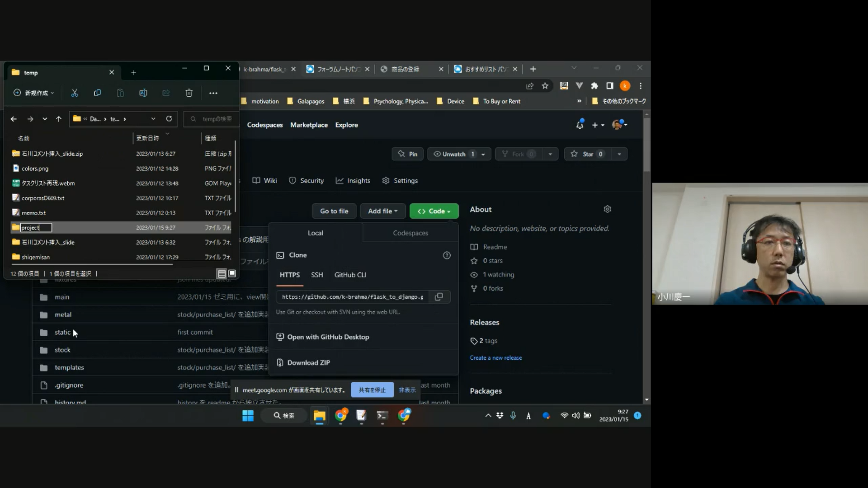Viewport: 868px width, 488px height.
Task: Open GitHub notifications bell
Action: click(x=580, y=125)
